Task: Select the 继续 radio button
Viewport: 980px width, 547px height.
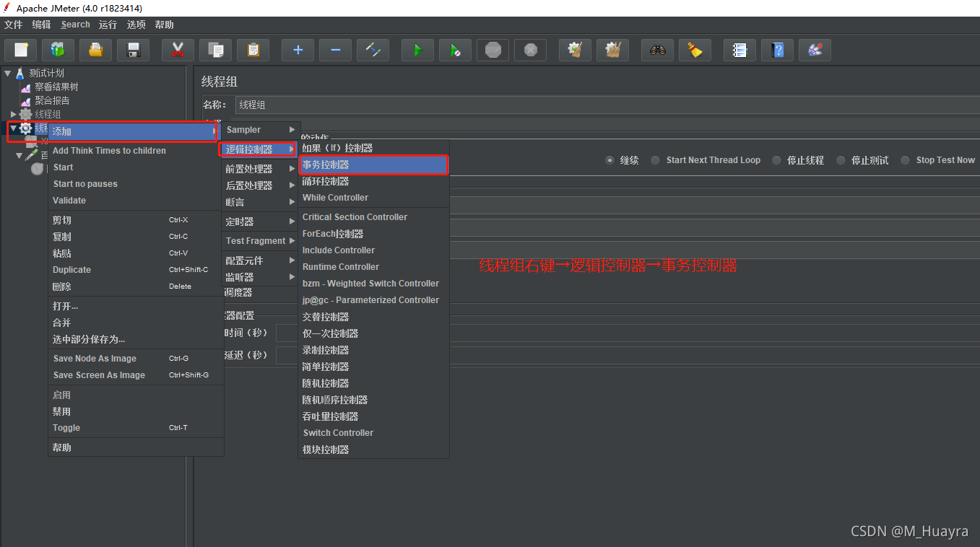Action: (x=610, y=160)
